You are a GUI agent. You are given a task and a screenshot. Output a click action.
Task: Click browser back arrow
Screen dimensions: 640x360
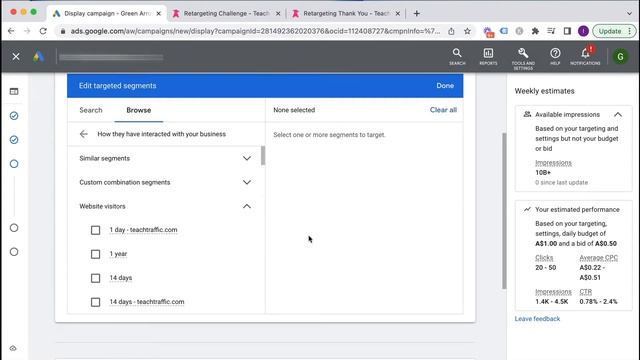point(11,31)
